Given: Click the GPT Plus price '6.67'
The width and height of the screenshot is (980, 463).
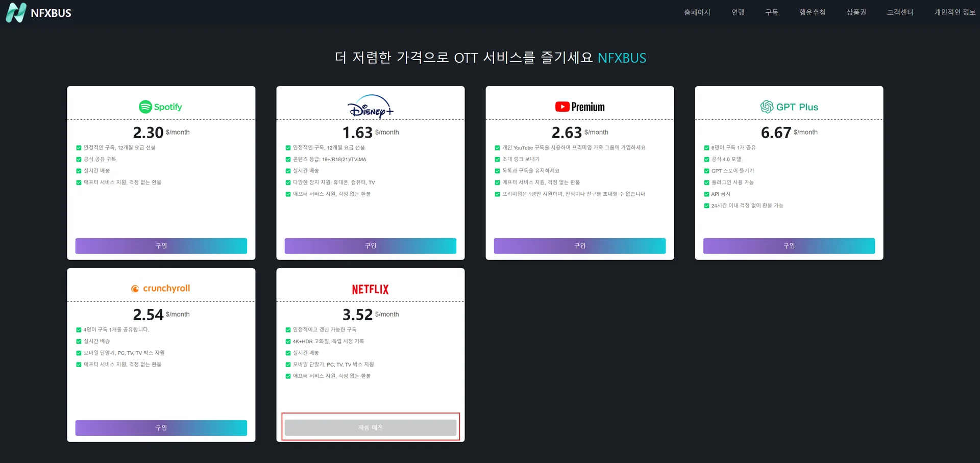Looking at the screenshot, I should tap(776, 133).
